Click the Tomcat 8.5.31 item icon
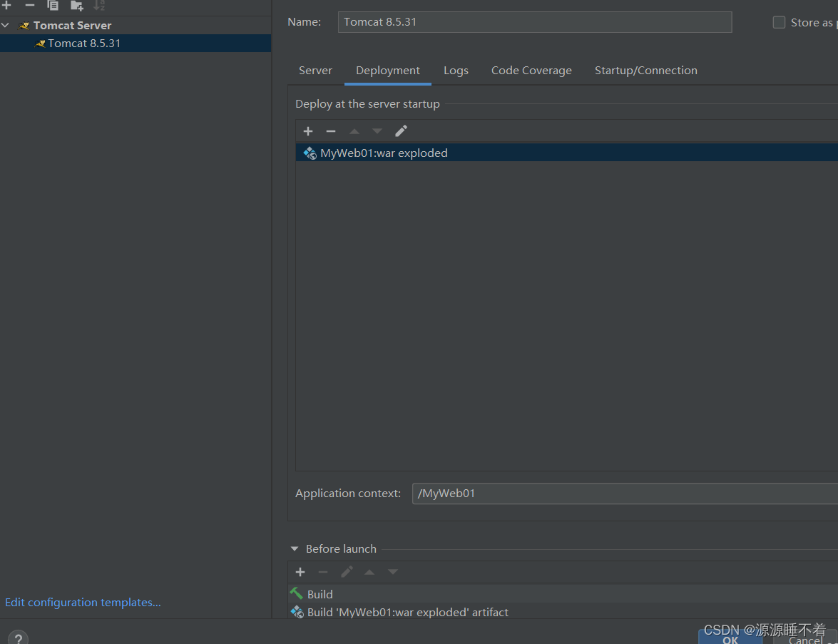The height and width of the screenshot is (644, 838). pyautogui.click(x=39, y=44)
